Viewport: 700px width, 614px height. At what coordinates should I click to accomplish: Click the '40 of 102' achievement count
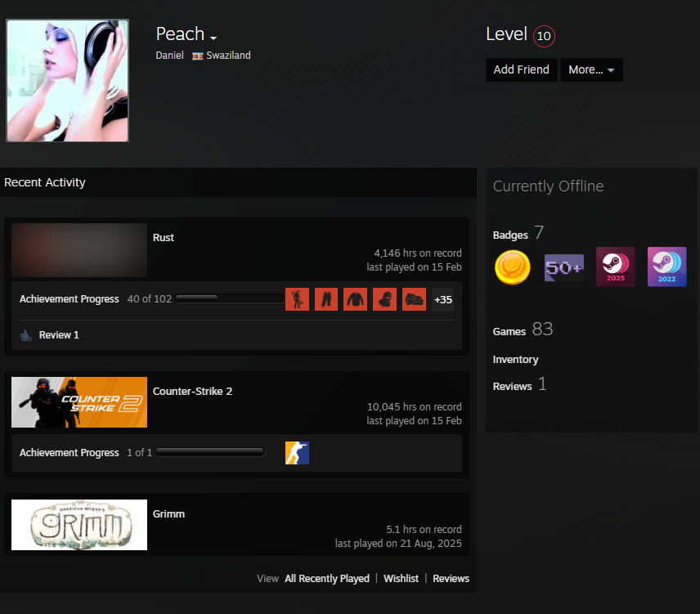150,299
